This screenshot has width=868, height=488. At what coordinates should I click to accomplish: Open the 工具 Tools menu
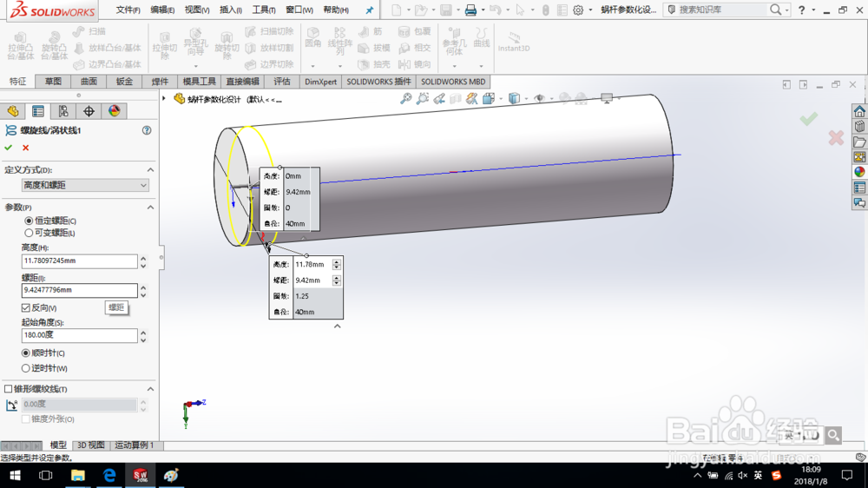pos(264,10)
